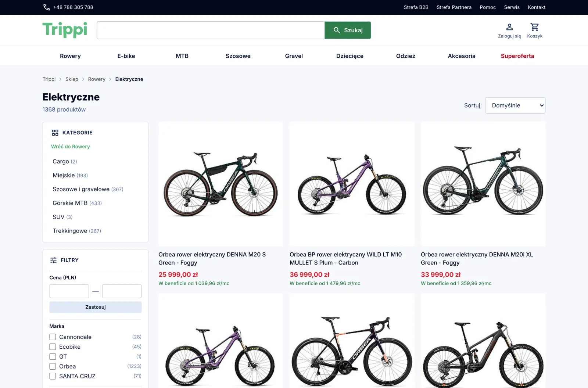Select the Szosowe navigation item
Viewport: 588px width, 388px height.
pos(238,56)
